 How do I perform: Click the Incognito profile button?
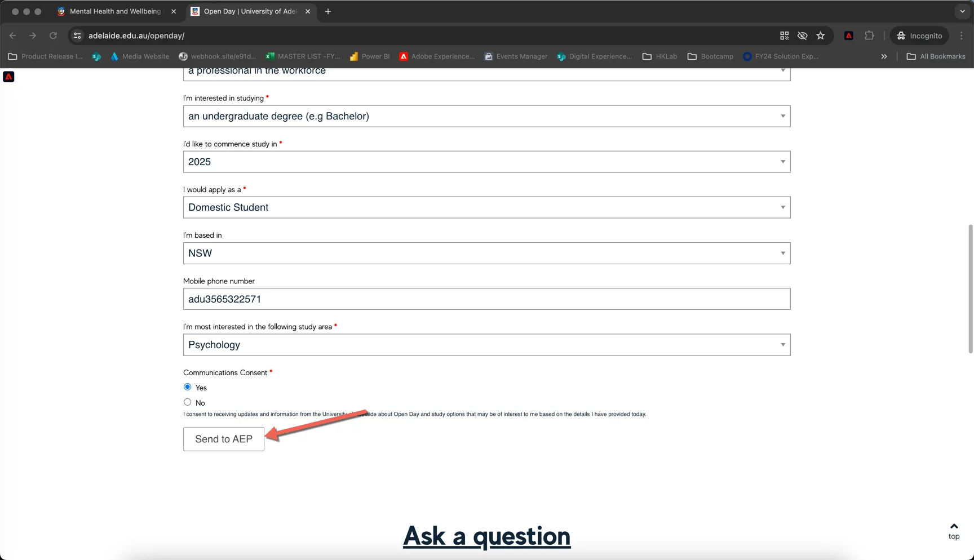point(919,35)
